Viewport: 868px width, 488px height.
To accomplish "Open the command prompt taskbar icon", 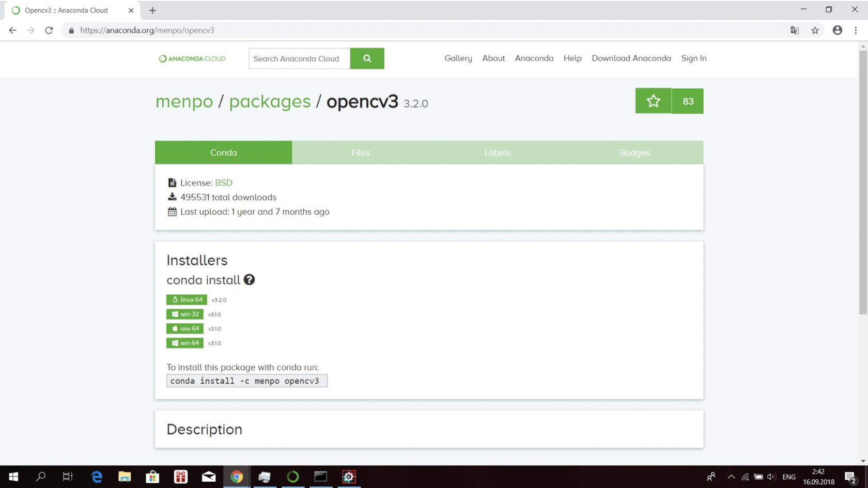I will 320,477.
